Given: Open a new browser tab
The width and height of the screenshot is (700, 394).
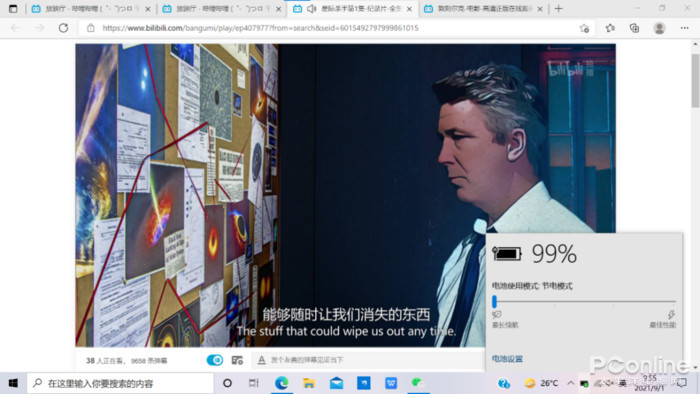Looking at the screenshot, I should [x=558, y=8].
